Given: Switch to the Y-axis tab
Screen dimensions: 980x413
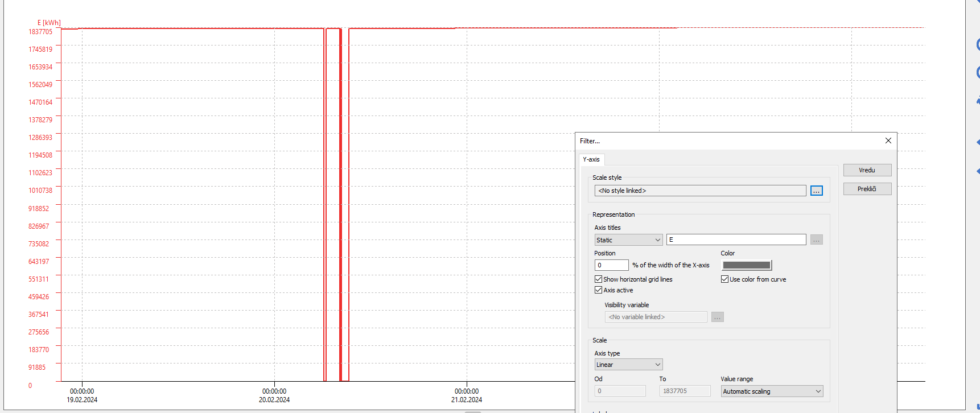Looking at the screenshot, I should pyautogui.click(x=591, y=159).
